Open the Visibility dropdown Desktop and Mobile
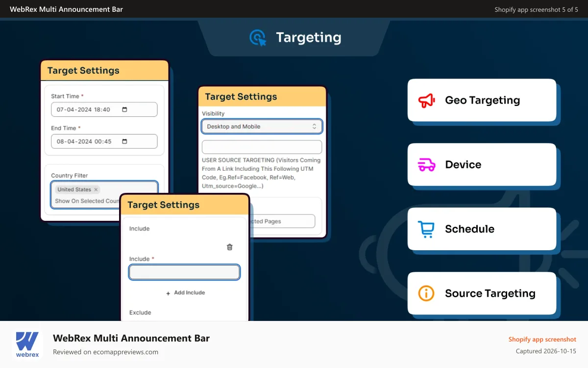This screenshot has width=588, height=368. [x=262, y=127]
